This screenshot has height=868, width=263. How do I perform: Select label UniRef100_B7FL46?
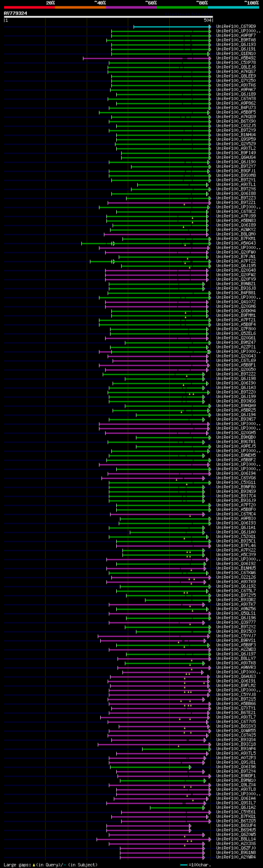click(236, 546)
